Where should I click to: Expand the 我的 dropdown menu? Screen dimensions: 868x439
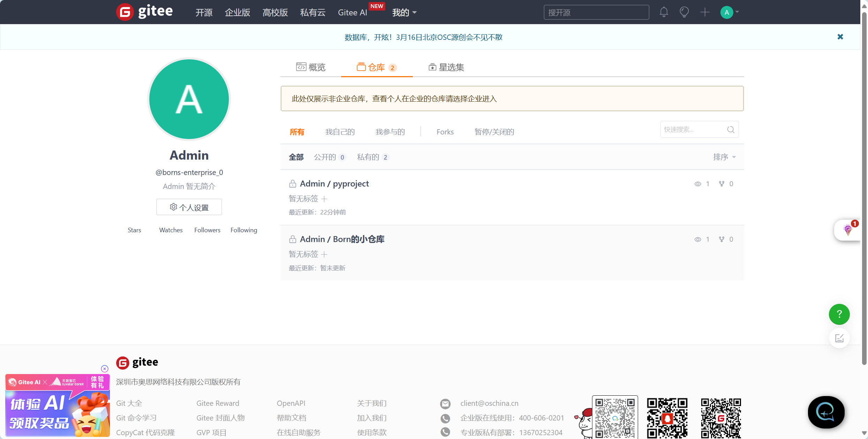[x=404, y=13]
